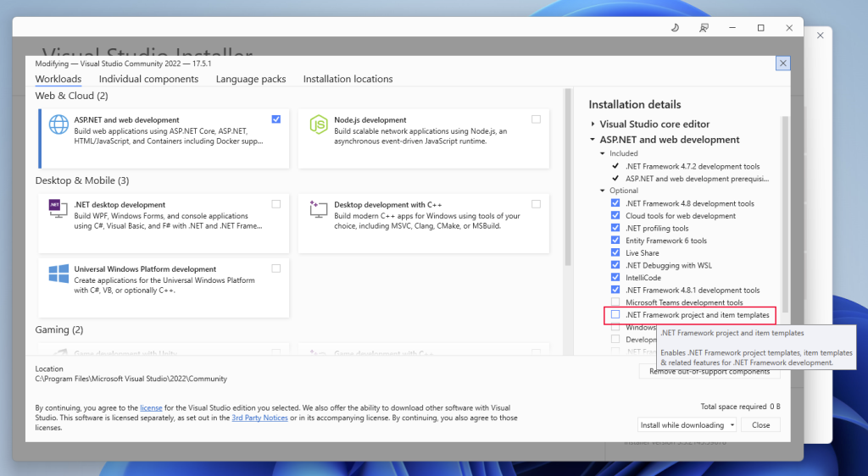The image size is (868, 476).
Task: Click the Node.js development logo icon
Action: point(319,125)
